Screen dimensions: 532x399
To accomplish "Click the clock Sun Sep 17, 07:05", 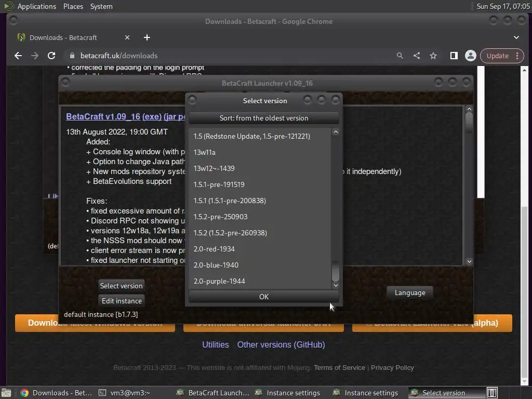I will pyautogui.click(x=503, y=6).
